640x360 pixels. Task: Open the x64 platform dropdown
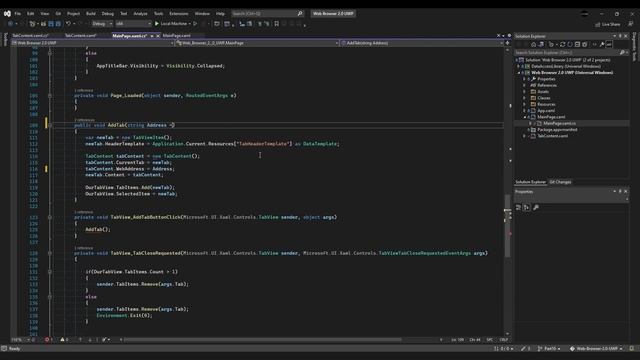coord(133,24)
